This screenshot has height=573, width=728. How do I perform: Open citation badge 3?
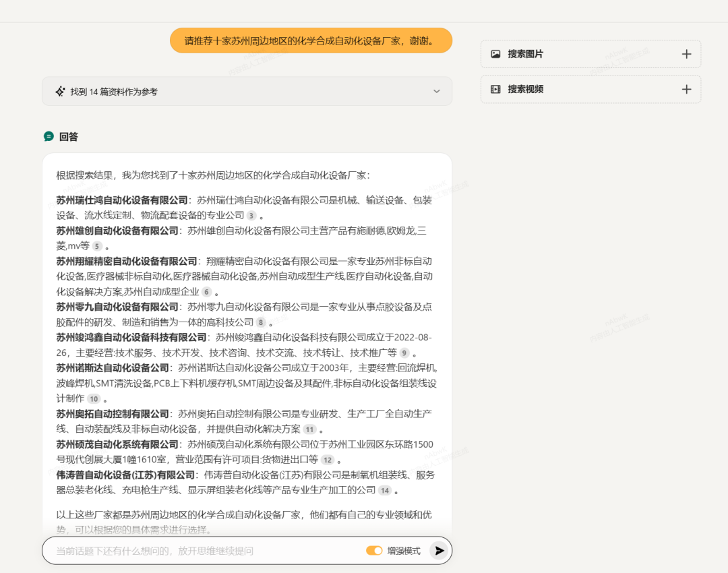click(251, 216)
